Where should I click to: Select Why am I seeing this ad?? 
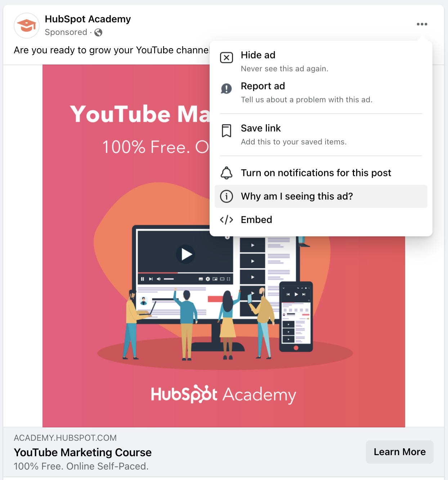click(x=321, y=196)
